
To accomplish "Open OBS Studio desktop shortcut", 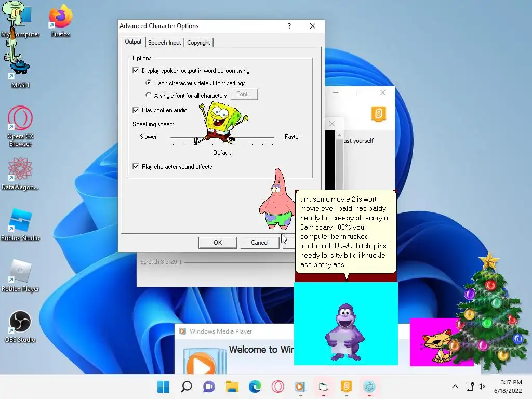I will pos(20,326).
